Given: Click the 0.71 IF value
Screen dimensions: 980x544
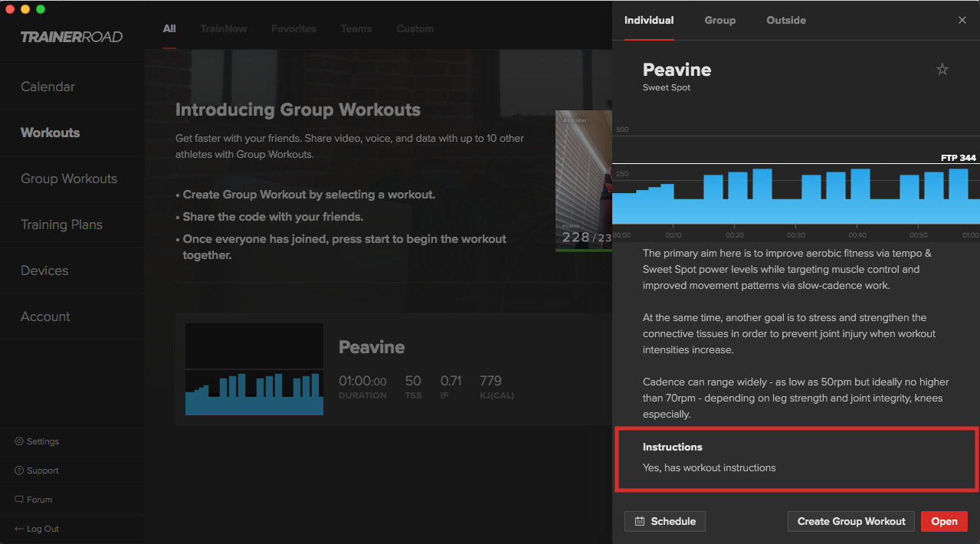Looking at the screenshot, I should (x=451, y=381).
